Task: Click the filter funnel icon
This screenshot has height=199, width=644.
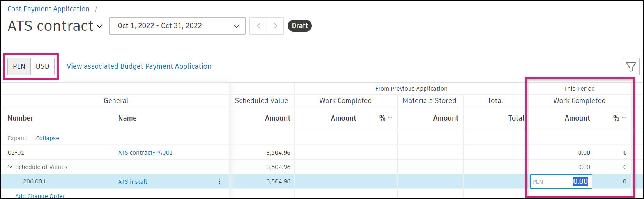Action: 631,67
